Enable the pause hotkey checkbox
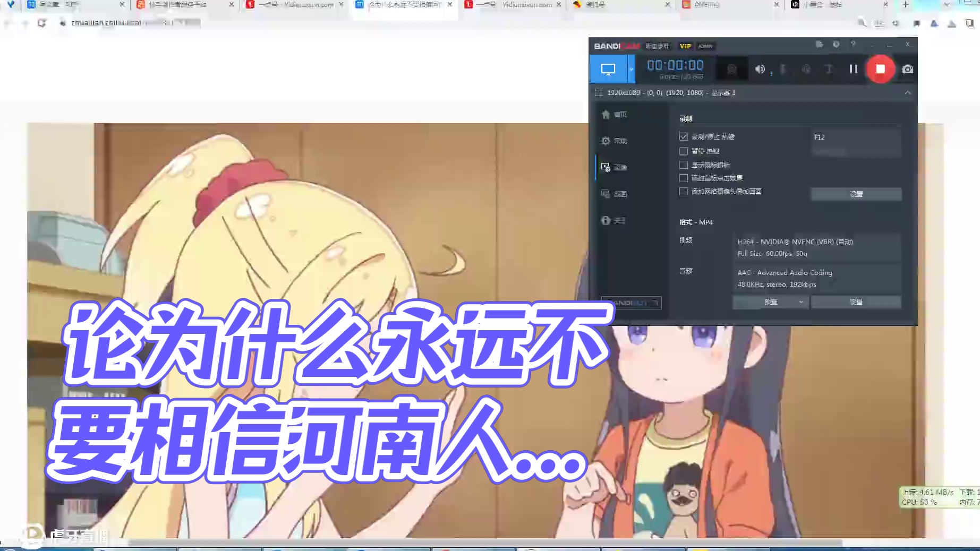The width and height of the screenshot is (980, 551). 684,151
